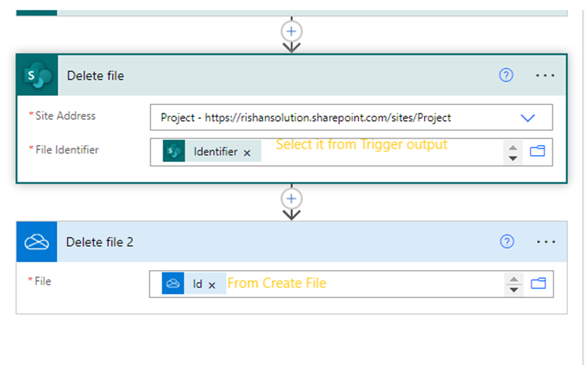The width and height of the screenshot is (588, 365).
Task: Expand the Site Address dropdown chevron
Action: [x=527, y=118]
